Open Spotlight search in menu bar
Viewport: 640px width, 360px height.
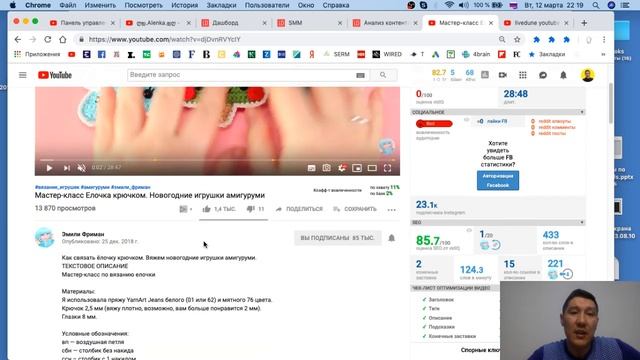pyautogui.click(x=596, y=5)
